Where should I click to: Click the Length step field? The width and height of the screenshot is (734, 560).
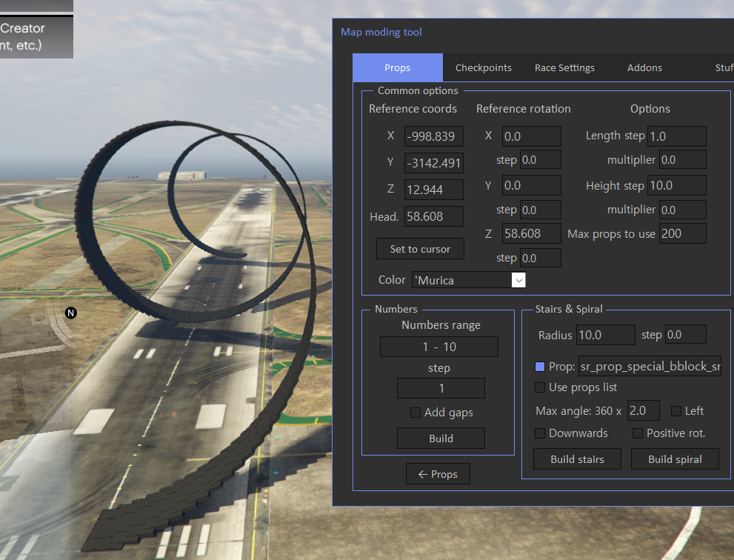[677, 136]
